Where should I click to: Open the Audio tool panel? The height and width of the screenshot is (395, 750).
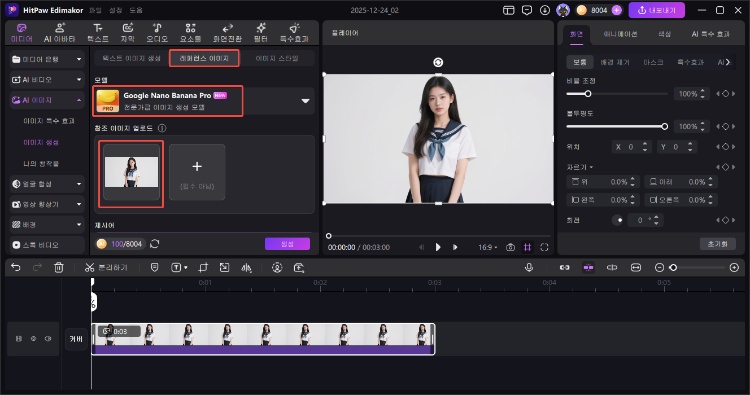tap(157, 33)
